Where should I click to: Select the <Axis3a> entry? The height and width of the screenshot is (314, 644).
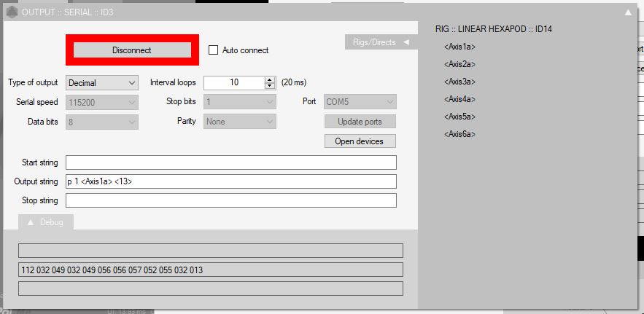pos(459,82)
